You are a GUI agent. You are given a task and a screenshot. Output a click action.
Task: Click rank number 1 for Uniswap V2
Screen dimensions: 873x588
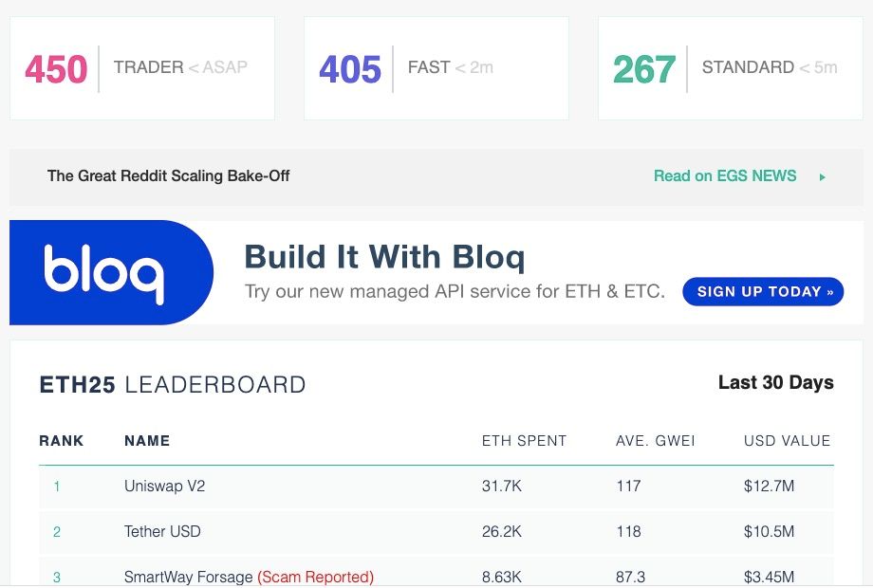click(57, 487)
